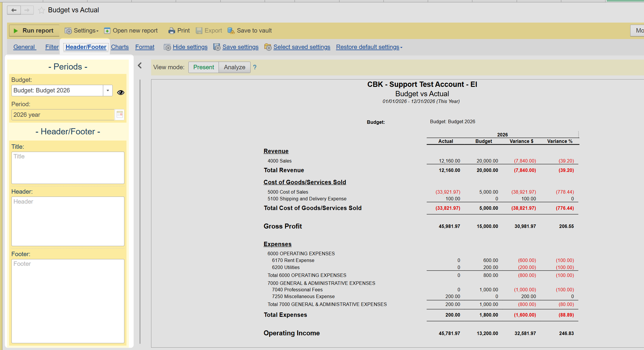
Task: Switch view mode to Analyze
Action: (x=234, y=67)
